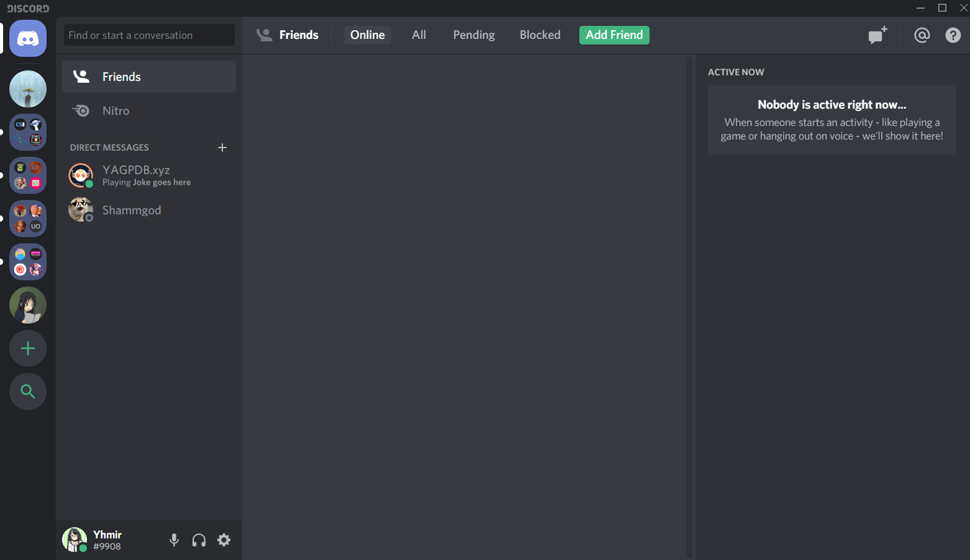Focus the Find or start a conversation field
This screenshot has height=560, width=970.
click(x=149, y=35)
